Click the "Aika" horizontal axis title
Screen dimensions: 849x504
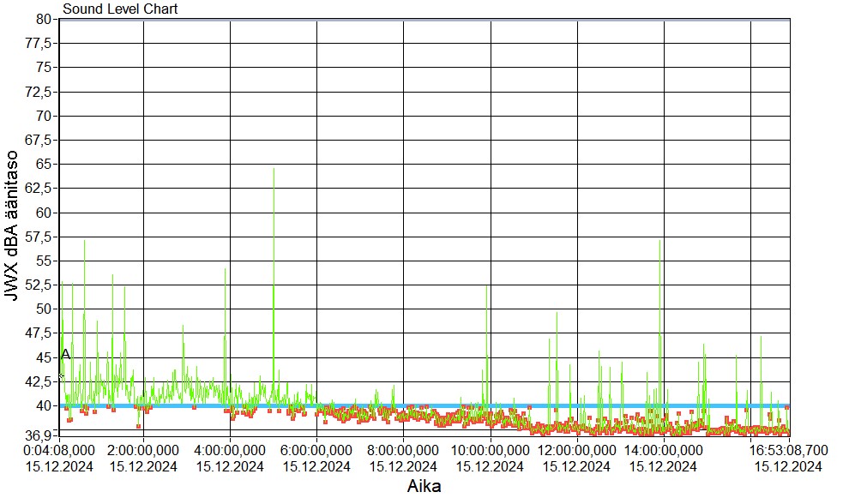[424, 486]
